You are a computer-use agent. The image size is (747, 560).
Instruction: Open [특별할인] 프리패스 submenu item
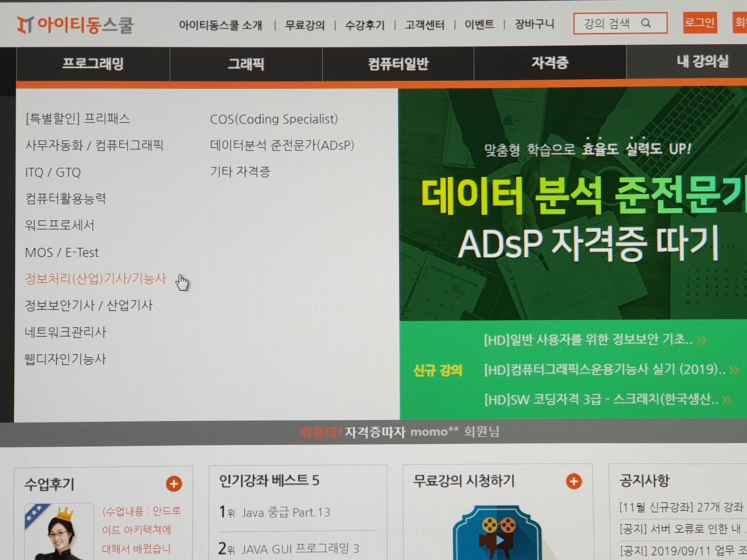[78, 119]
